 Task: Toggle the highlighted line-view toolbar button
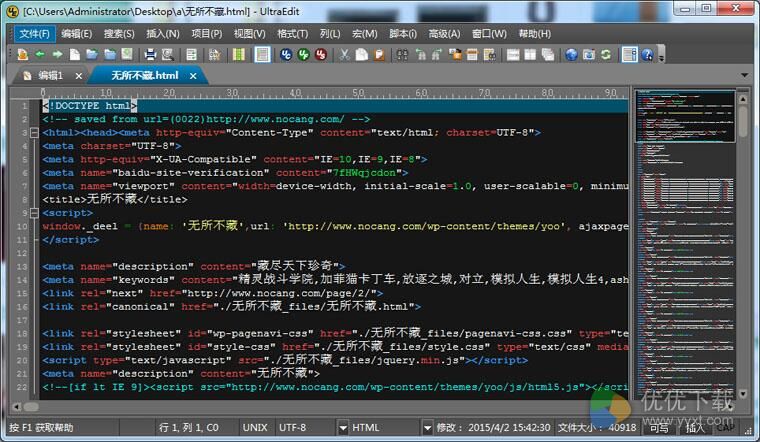click(262, 54)
